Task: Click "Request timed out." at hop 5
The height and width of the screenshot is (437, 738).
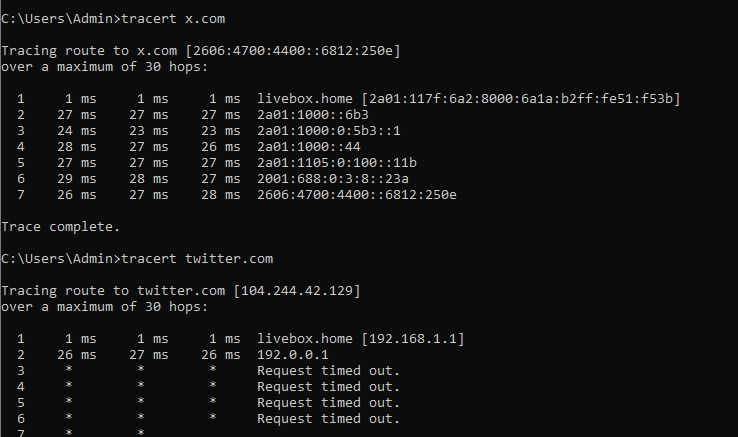Action: pos(328,402)
